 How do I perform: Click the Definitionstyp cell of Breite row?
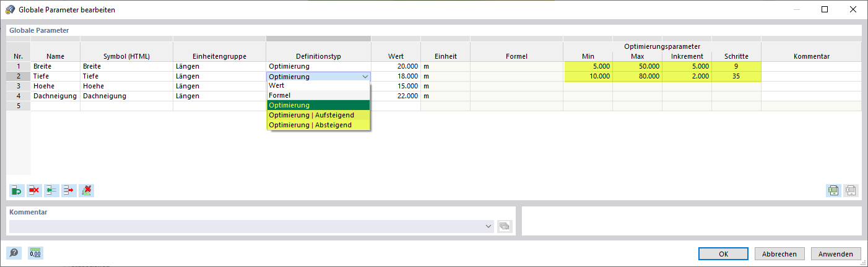click(318, 66)
